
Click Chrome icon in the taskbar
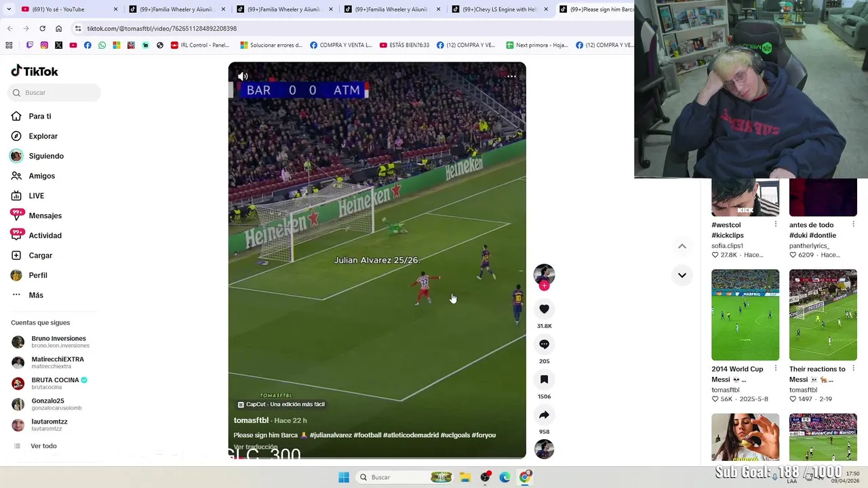(524, 477)
